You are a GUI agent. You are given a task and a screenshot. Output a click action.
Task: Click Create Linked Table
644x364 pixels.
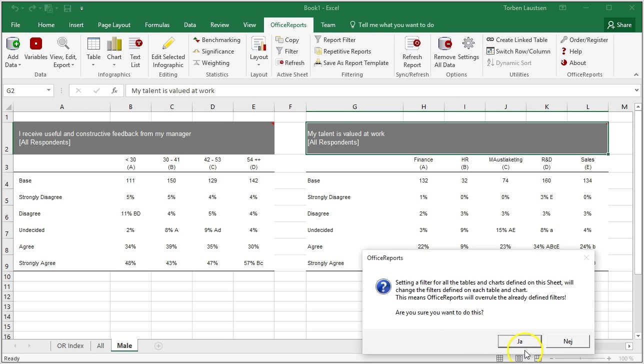[517, 40]
